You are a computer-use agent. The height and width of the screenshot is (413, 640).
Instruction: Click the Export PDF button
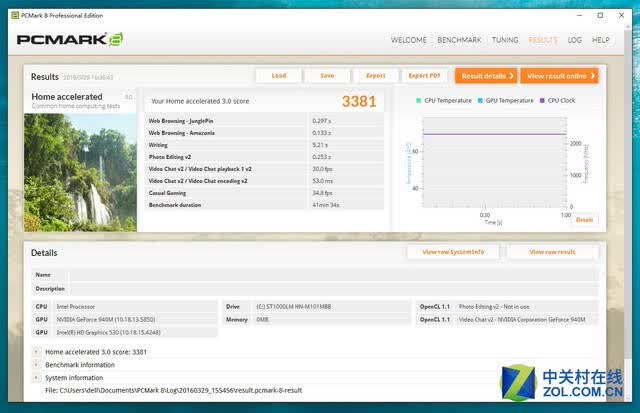pos(424,75)
